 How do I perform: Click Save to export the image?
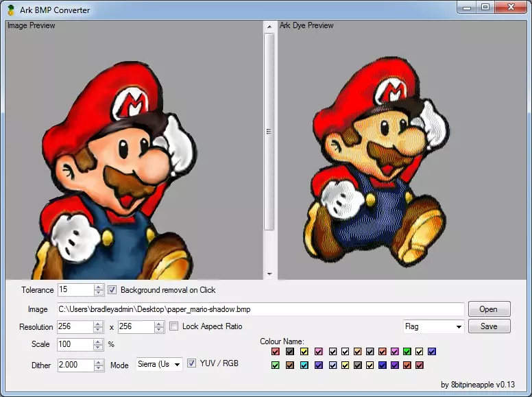coord(489,326)
